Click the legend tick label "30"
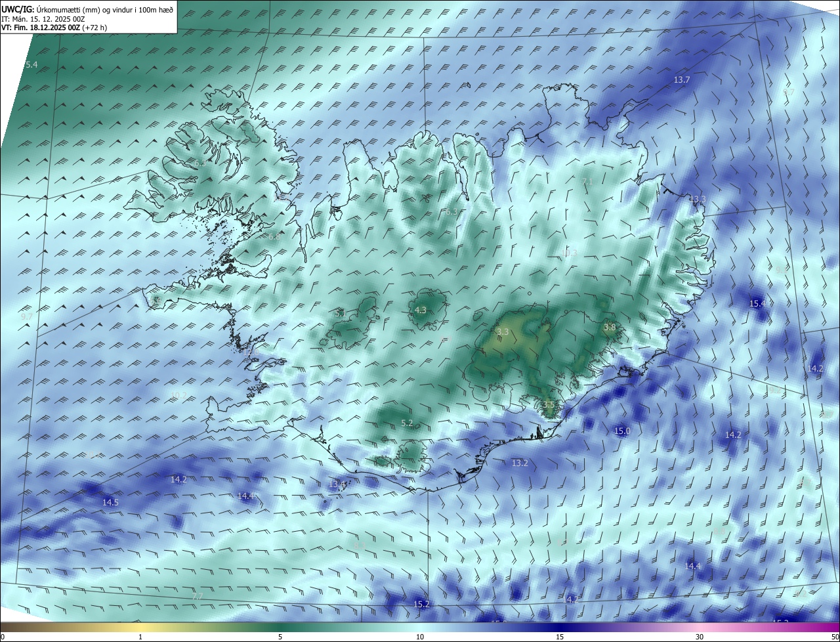 [700, 637]
